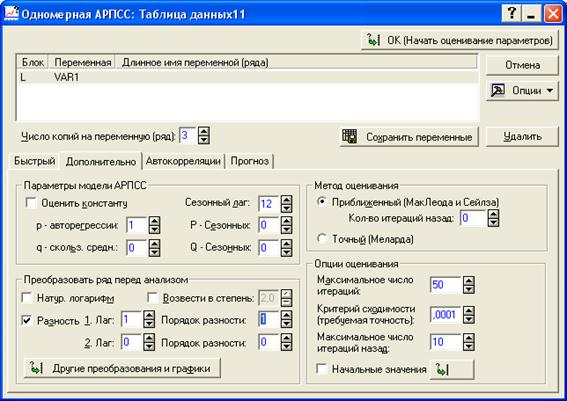Click first Порядок разности input field
Screen dimensions: 567x401
pos(268,319)
